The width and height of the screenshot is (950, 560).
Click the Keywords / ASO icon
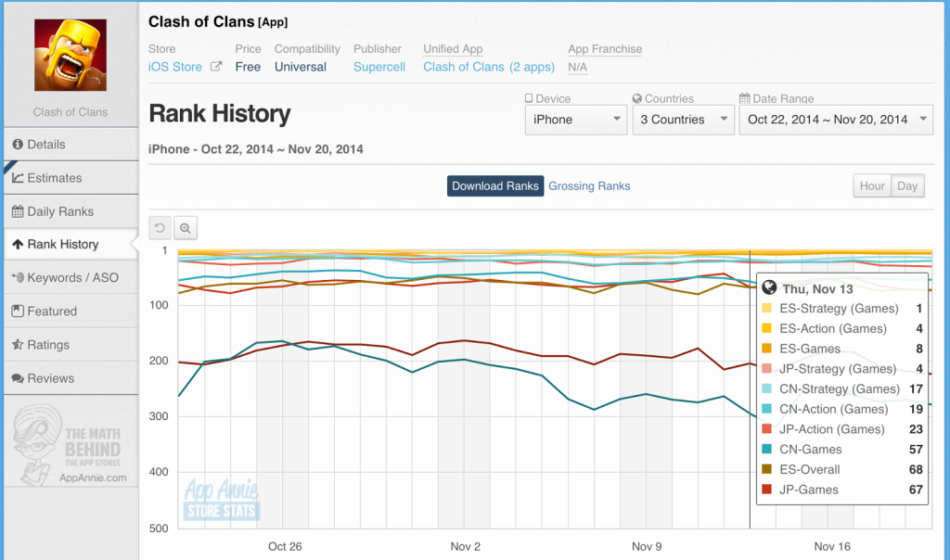point(18,278)
